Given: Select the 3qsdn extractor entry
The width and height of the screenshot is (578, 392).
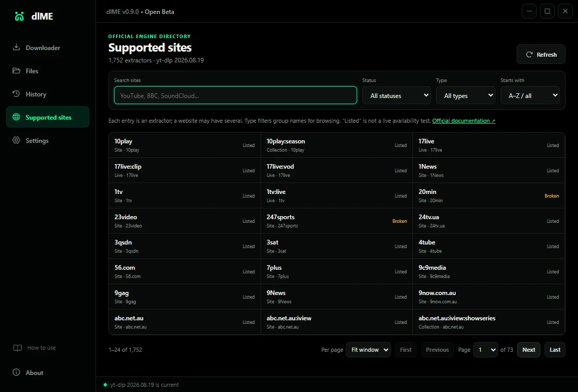Looking at the screenshot, I should coord(185,246).
